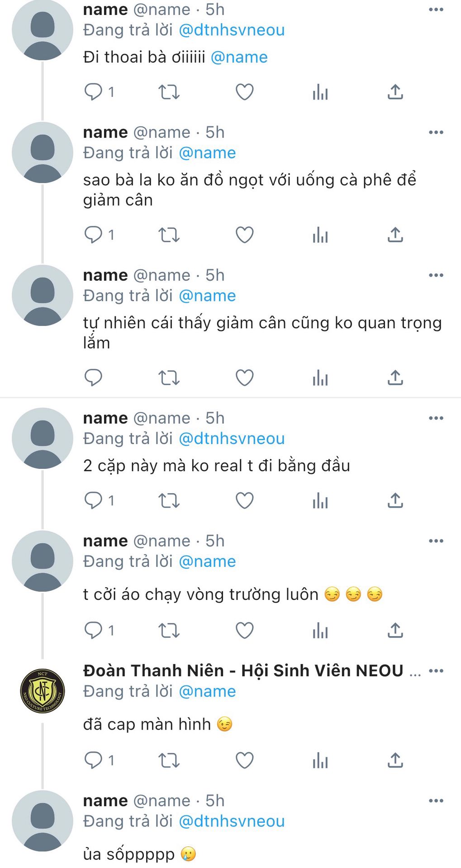This screenshot has height=868, width=461.
Task: Reply to "tự nhiên cái thấy giảm cân" tweet
Action: (94, 378)
